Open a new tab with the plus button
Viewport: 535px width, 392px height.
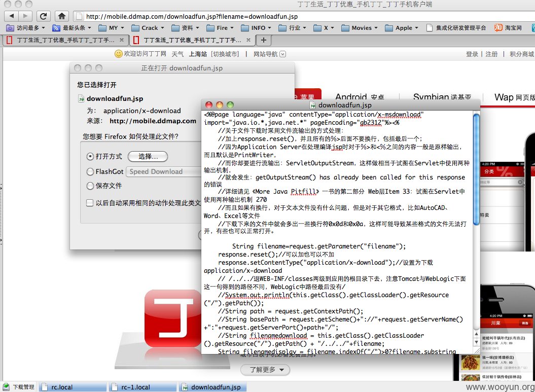pyautogui.click(x=263, y=40)
